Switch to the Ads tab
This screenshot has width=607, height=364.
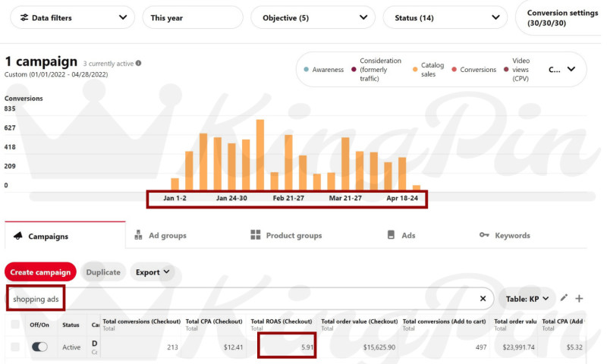401,235
